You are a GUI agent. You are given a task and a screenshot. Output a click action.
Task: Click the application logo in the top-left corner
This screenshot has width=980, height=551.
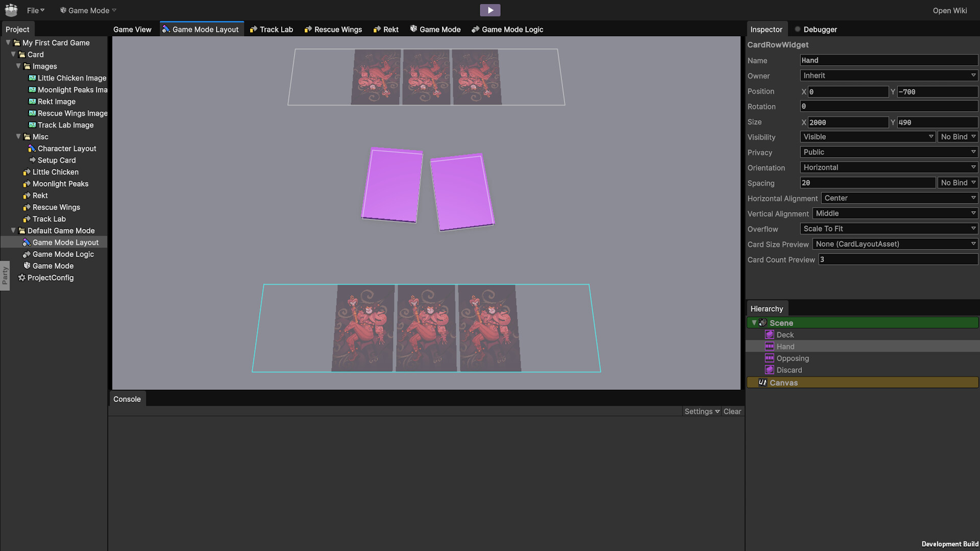point(10,10)
